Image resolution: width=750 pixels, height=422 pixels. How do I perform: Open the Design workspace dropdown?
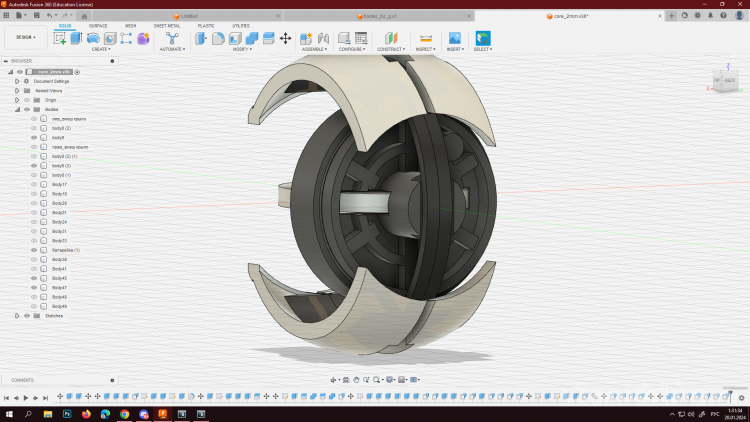click(x=24, y=38)
